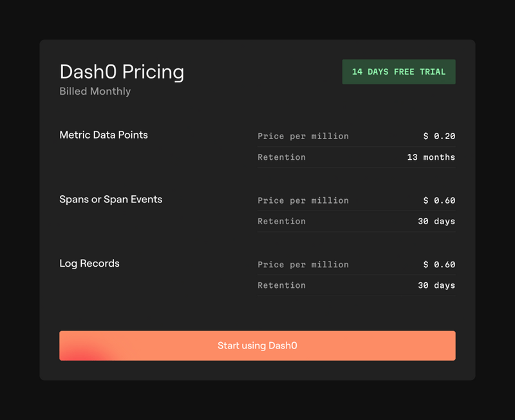The image size is (515, 420).
Task: Click Retention under Log Records
Action: tap(281, 285)
